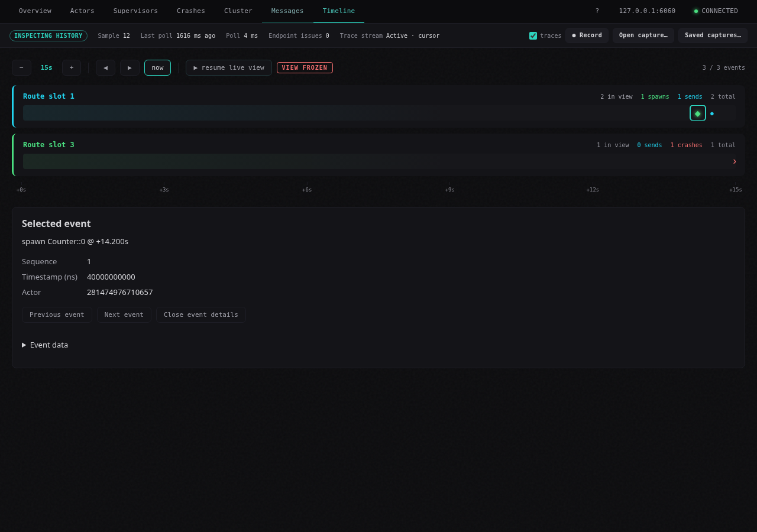Select the send dot marker in Route slot 1
The image size is (757, 532).
click(x=712, y=113)
